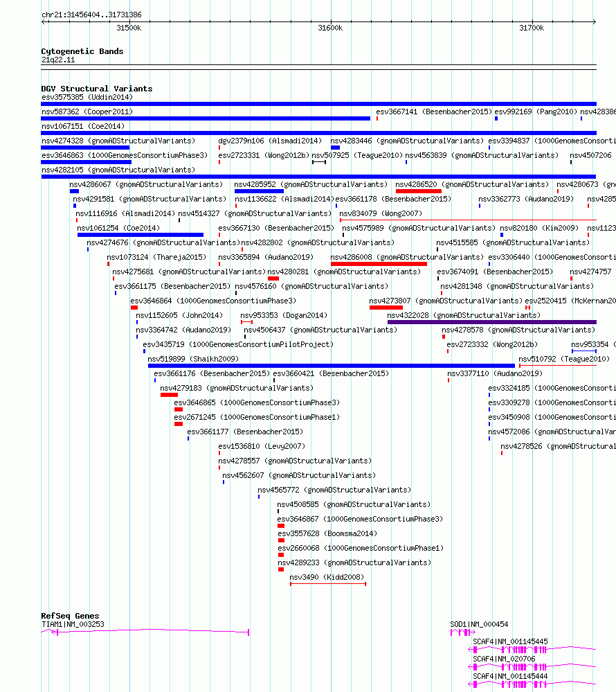Screen dimensions: 616x692
Task: Select the nsv3377110 (Audano2019) variant label
Action: click(x=495, y=373)
